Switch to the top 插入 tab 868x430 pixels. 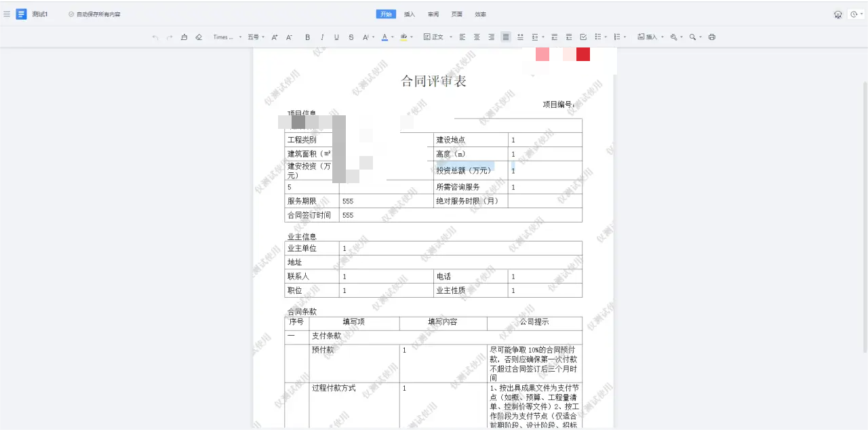[x=410, y=14]
